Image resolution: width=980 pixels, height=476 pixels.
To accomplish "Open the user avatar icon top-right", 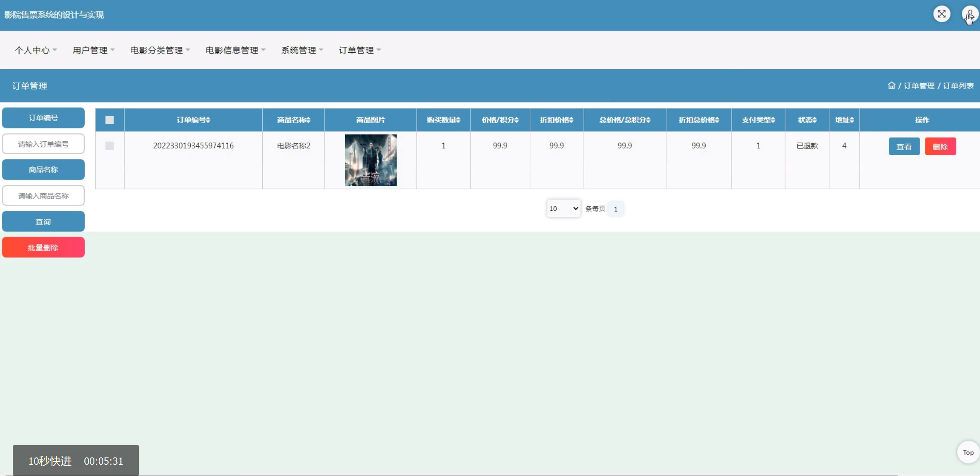I will [x=969, y=14].
